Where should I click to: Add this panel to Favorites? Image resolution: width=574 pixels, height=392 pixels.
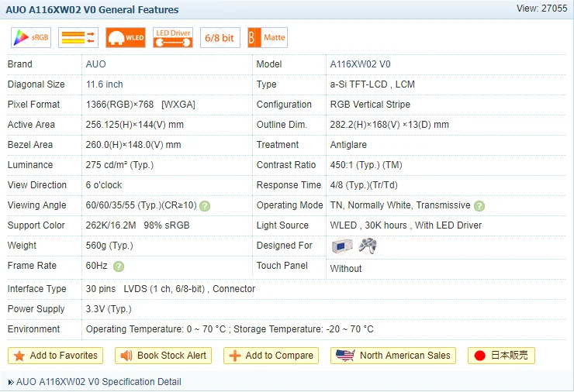(55, 356)
